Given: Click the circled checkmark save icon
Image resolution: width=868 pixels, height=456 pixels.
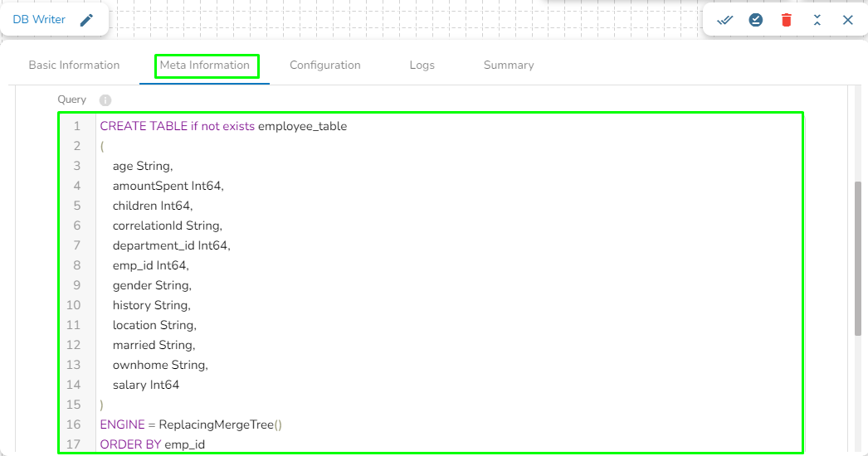Looking at the screenshot, I should [756, 20].
